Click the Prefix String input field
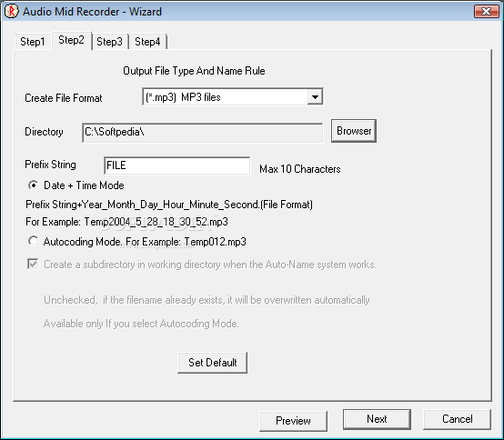Viewport: 504px width, 440px height. (176, 165)
